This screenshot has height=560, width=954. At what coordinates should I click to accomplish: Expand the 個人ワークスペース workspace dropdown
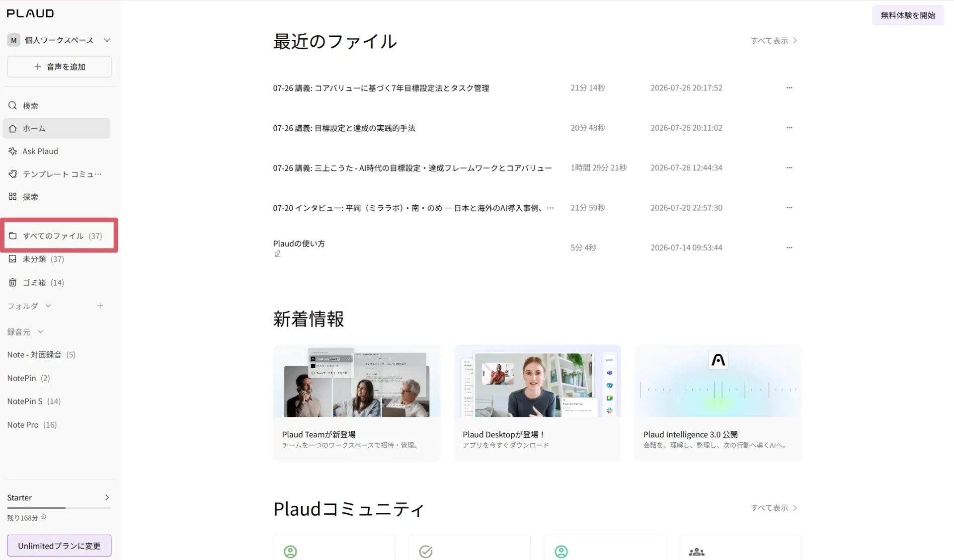pos(107,40)
